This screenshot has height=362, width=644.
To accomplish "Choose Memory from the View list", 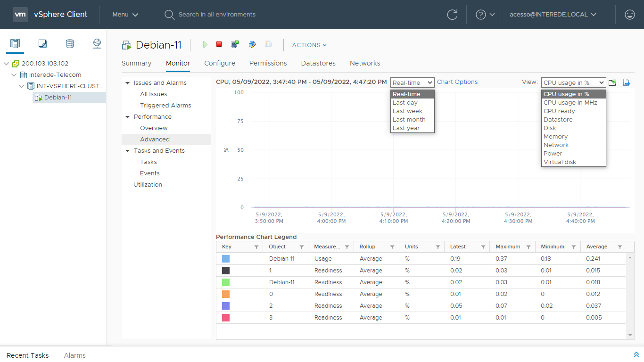I will coord(555,137).
